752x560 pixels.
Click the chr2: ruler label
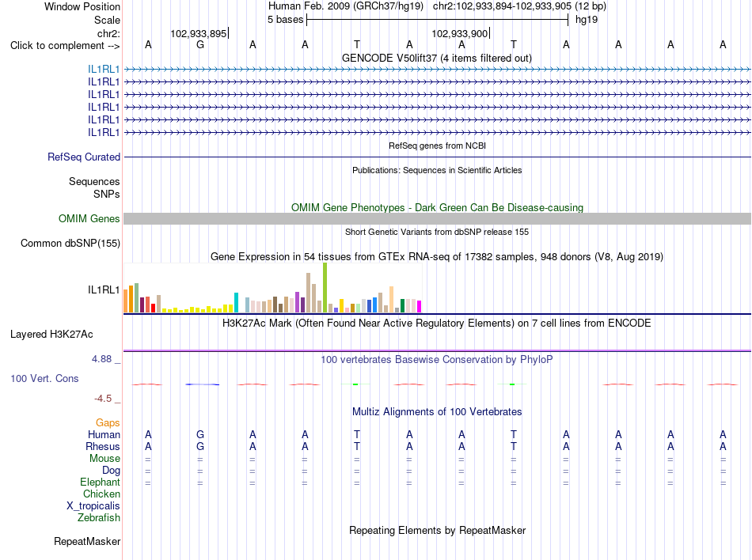pos(108,33)
